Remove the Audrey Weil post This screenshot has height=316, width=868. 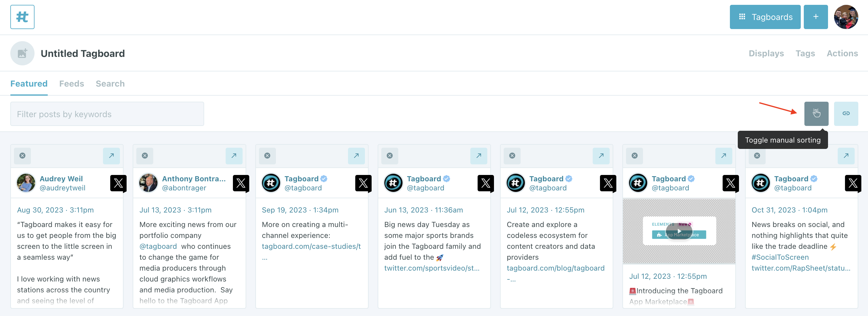tap(22, 156)
